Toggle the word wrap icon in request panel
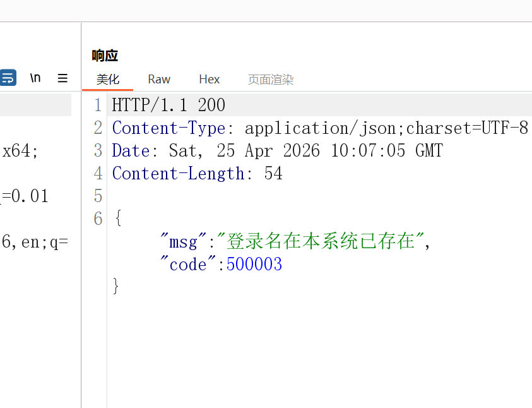 pyautogui.click(x=8, y=78)
